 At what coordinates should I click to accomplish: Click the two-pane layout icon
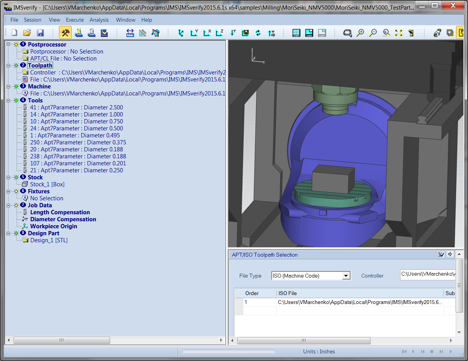coord(309,33)
